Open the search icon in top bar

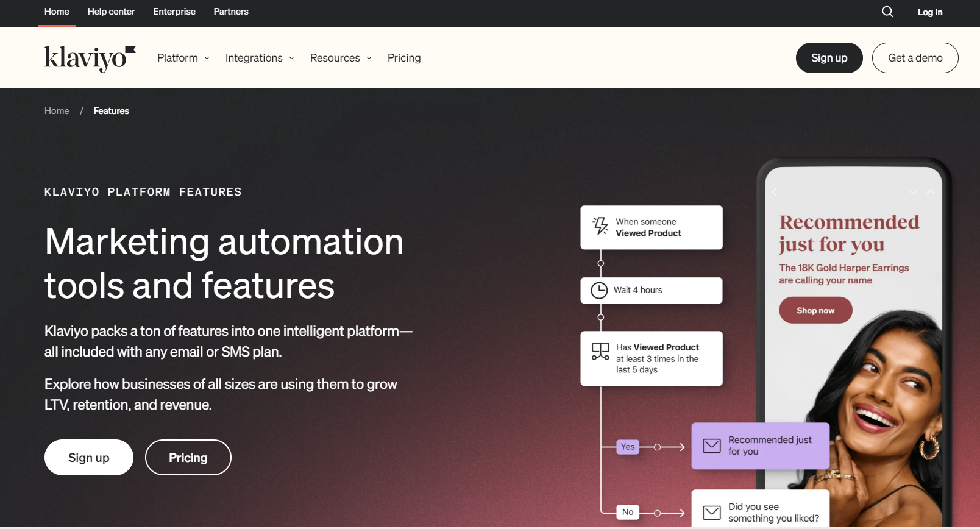click(887, 12)
